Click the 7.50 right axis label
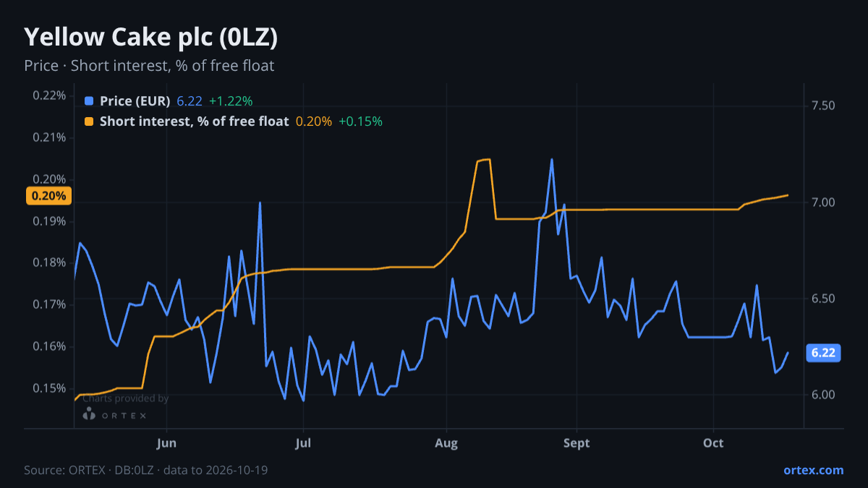 (x=823, y=106)
